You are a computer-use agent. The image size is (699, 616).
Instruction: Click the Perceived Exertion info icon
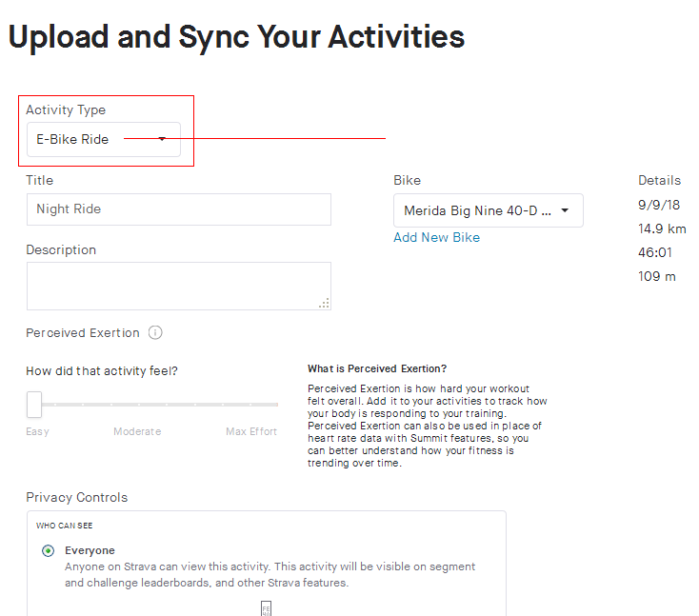tap(155, 332)
